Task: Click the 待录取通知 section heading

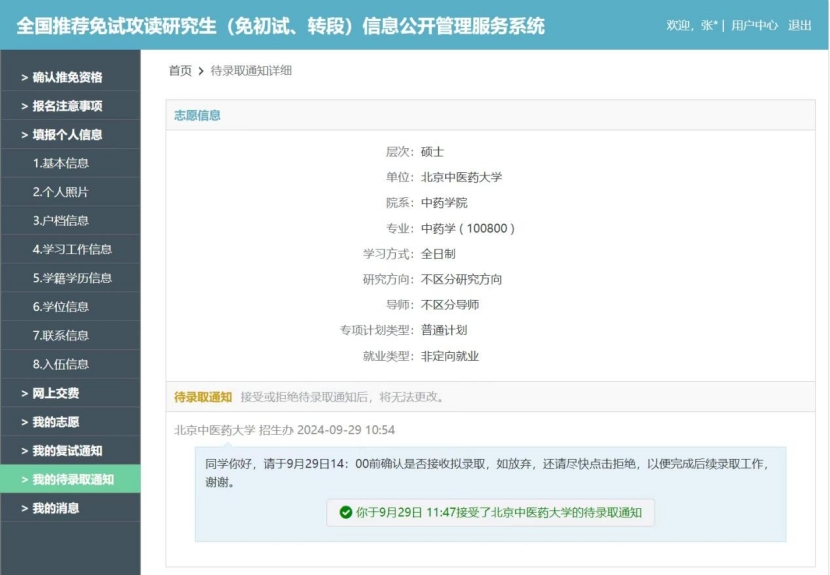Action: click(x=203, y=397)
